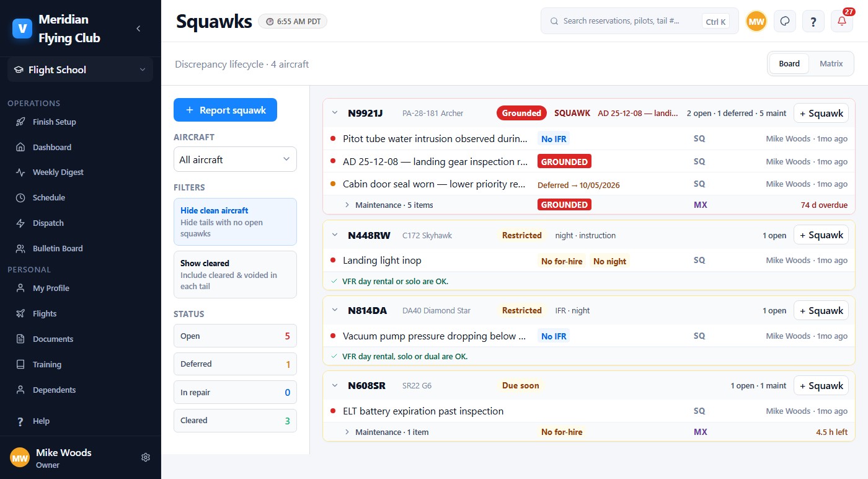Switch to the Board view tab
The height and width of the screenshot is (479, 868).
pos(789,63)
